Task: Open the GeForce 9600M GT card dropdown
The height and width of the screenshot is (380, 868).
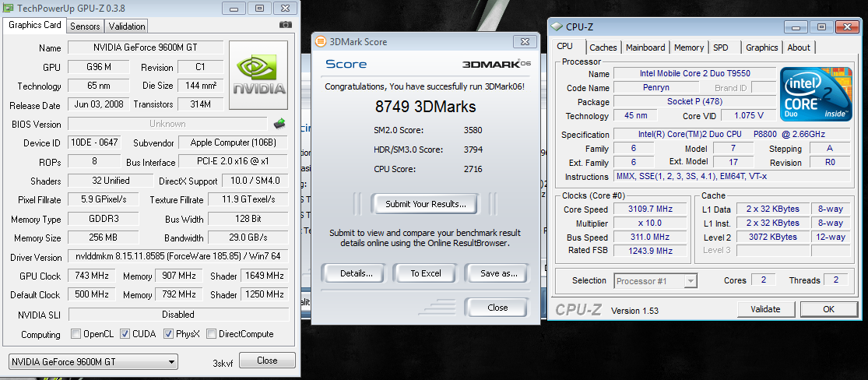Action: pyautogui.click(x=93, y=362)
